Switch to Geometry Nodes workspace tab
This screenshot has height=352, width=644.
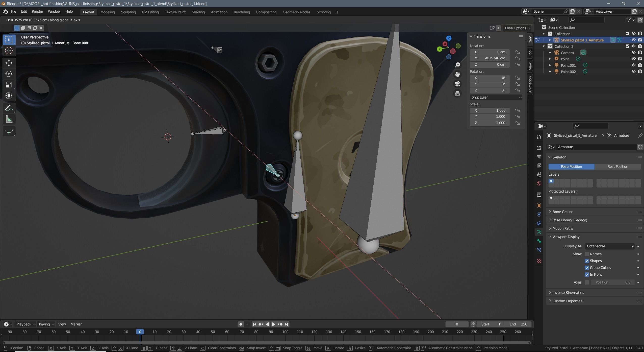[x=296, y=12]
